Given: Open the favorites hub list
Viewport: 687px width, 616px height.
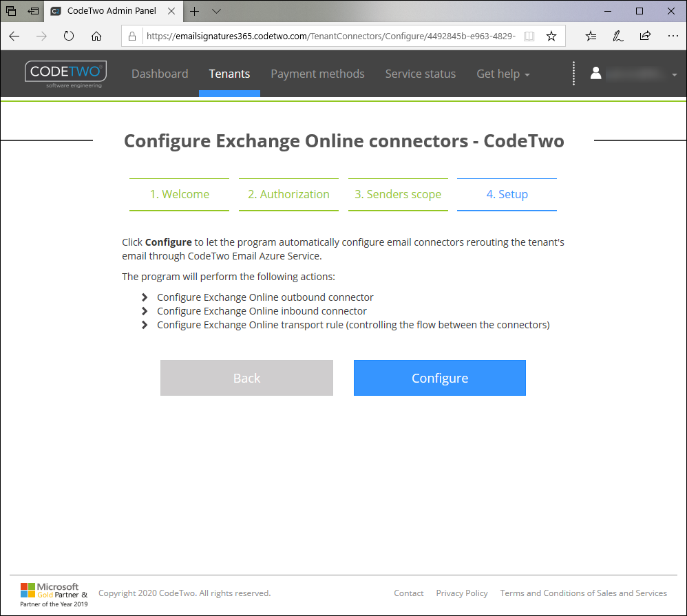Looking at the screenshot, I should 591,36.
